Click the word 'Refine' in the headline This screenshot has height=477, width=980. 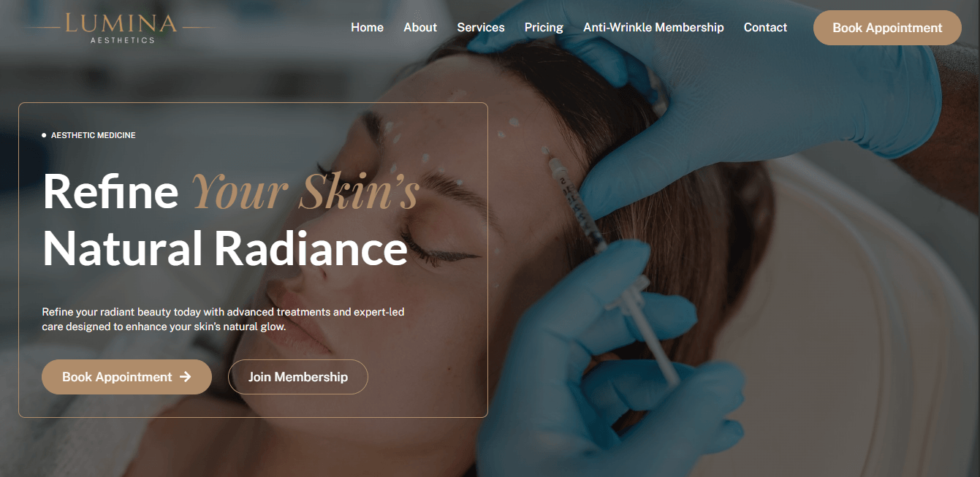coord(110,191)
